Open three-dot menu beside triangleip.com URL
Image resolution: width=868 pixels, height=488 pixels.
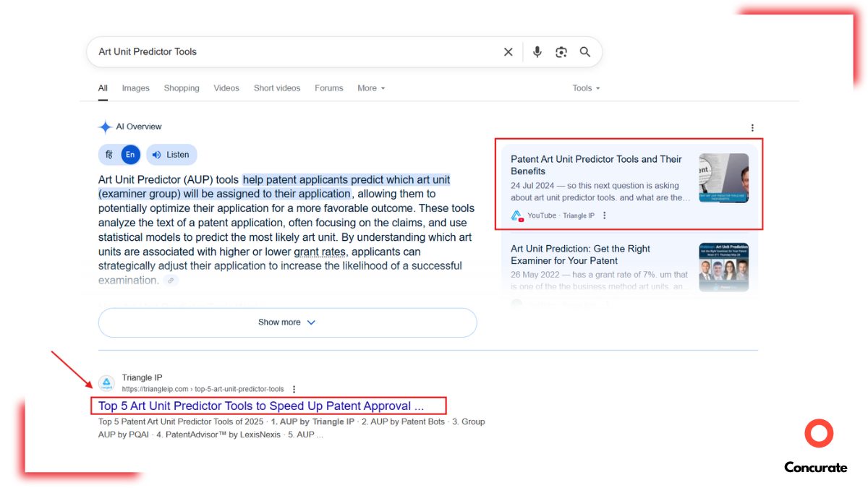tap(294, 389)
